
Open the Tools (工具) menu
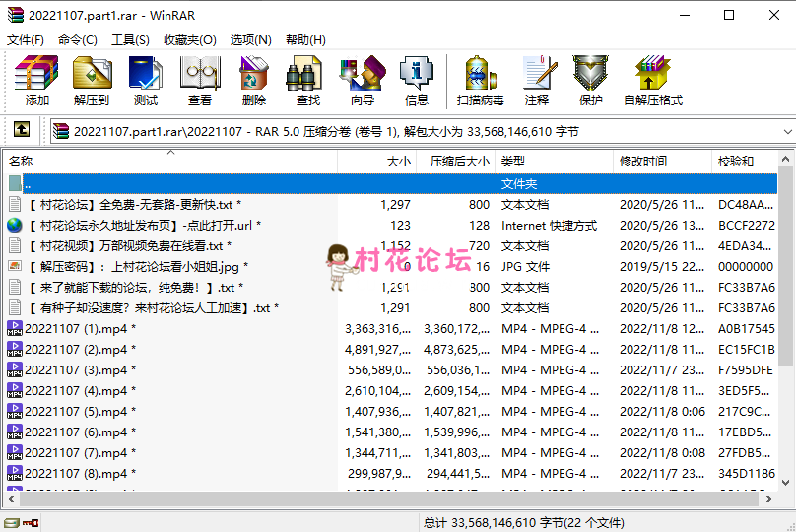coord(130,40)
